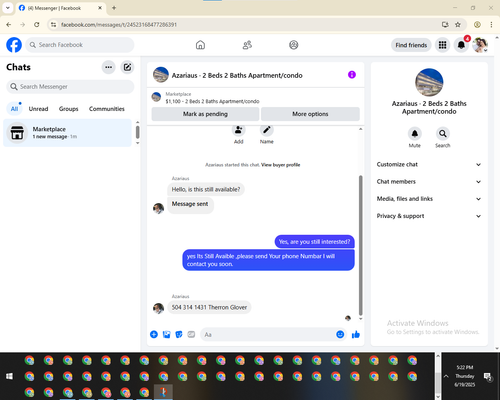
Task: Select the Communities chats filter
Action: coord(107,109)
